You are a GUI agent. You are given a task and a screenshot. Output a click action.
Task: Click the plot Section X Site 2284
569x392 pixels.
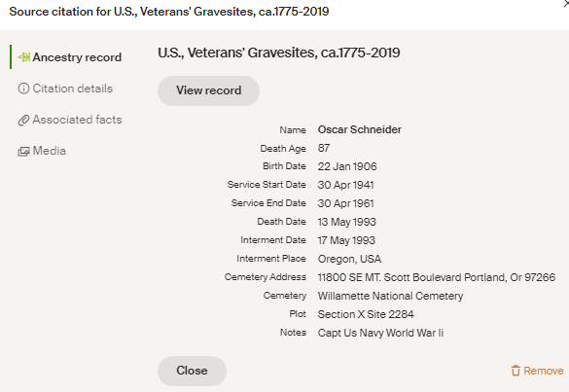pyautogui.click(x=366, y=314)
